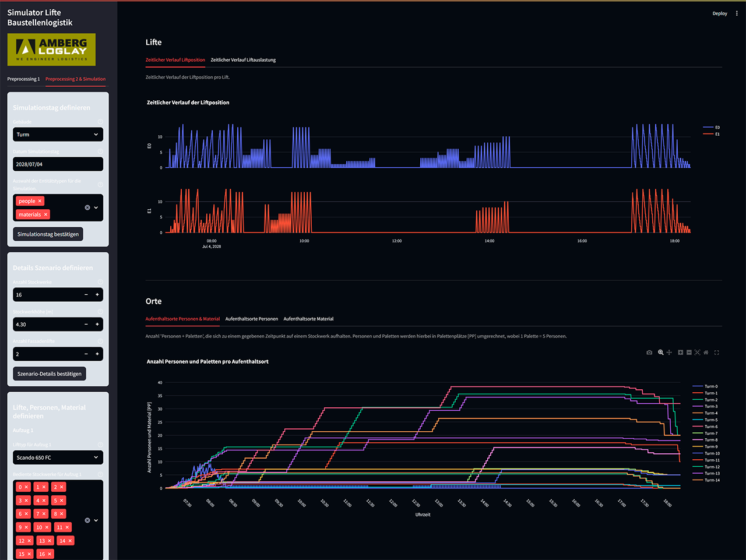Viewport: 746px width, 560px height.
Task: Click the Uhrzeit axis title
Action: click(x=423, y=515)
